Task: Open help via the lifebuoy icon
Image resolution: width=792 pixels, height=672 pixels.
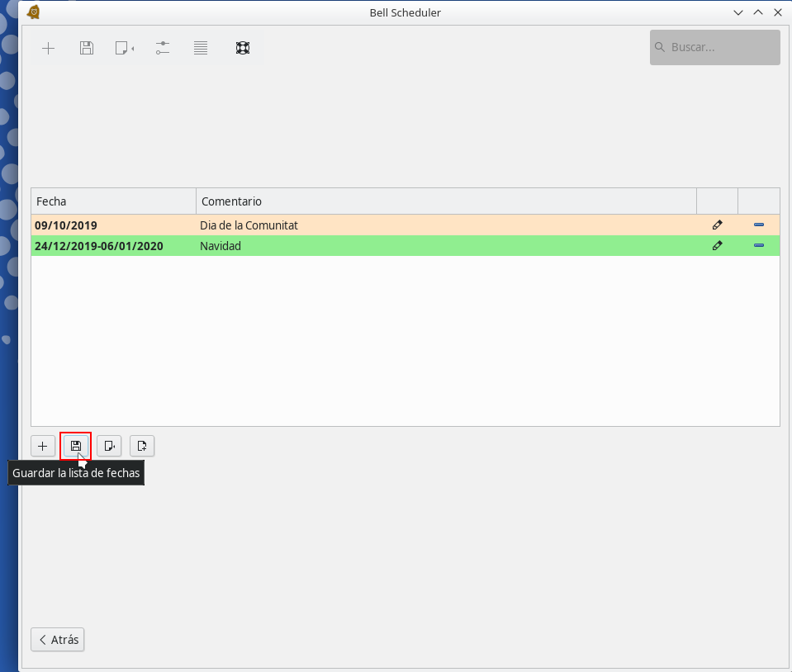Action: click(x=242, y=48)
